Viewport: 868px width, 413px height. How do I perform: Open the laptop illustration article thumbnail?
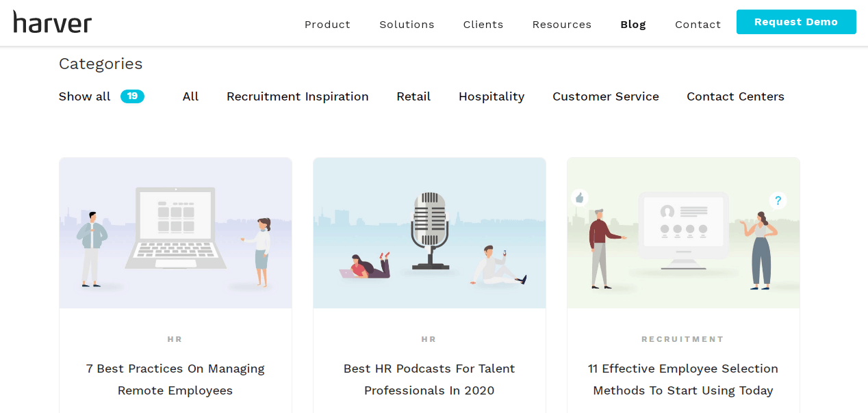click(x=175, y=233)
